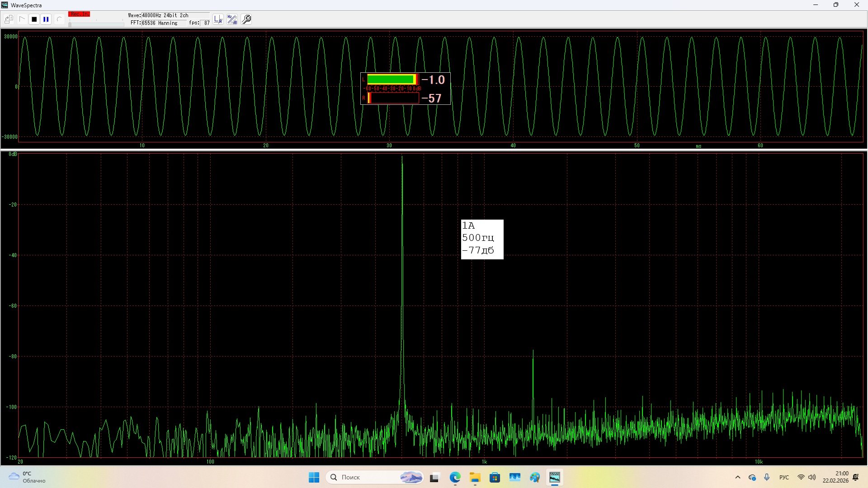The image size is (868, 488).
Task: Open volume control in system tray
Action: coord(812,478)
